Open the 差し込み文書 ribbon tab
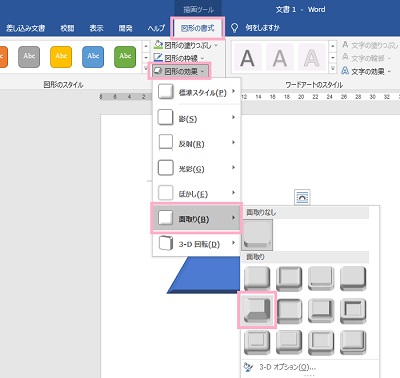The width and height of the screenshot is (400, 378). (25, 28)
